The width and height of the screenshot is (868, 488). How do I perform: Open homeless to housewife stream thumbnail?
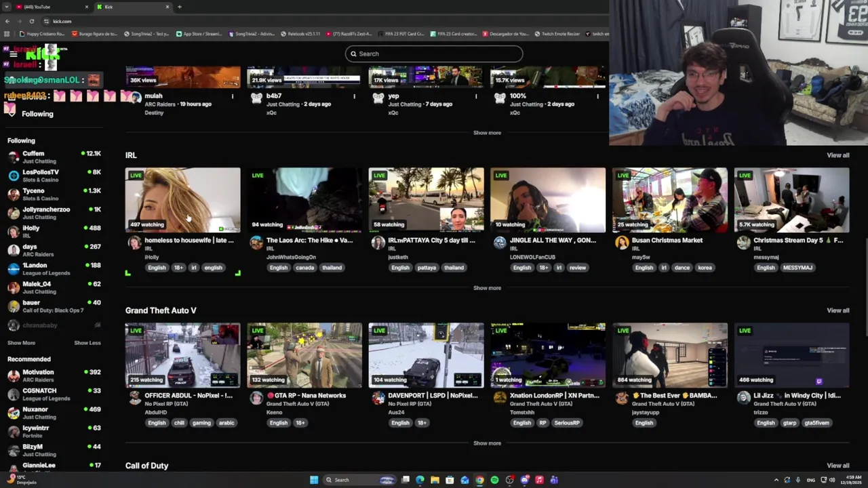coord(182,200)
